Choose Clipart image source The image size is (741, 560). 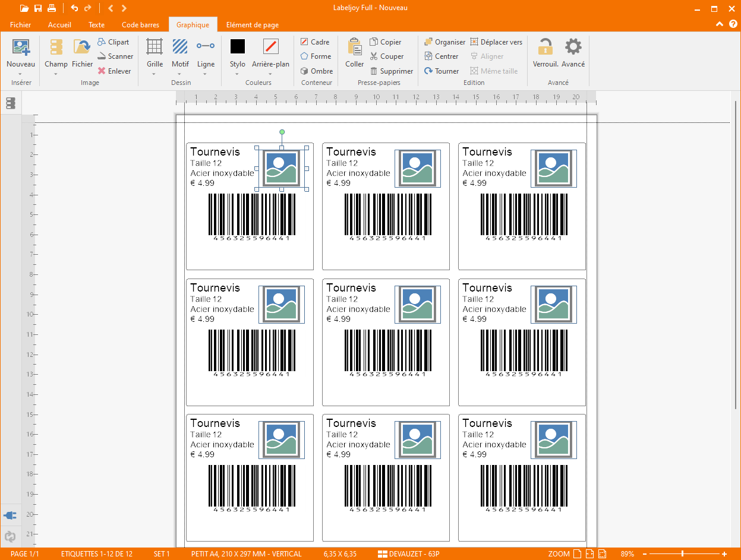[113, 42]
